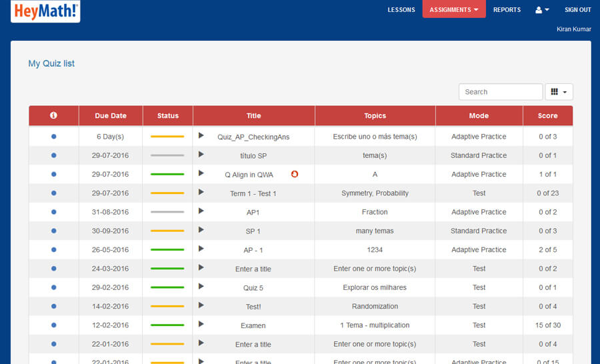
Task: Click play arrow for Quiz_AP_CheckingAns
Action: tap(201, 136)
